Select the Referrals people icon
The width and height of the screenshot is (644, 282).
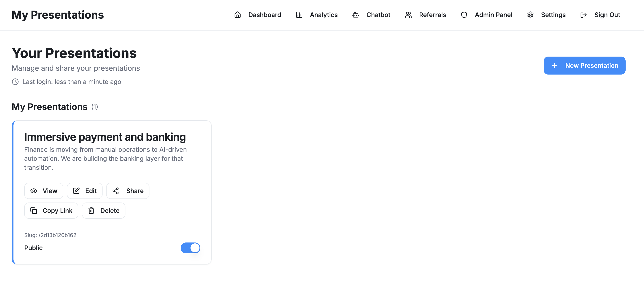click(408, 15)
